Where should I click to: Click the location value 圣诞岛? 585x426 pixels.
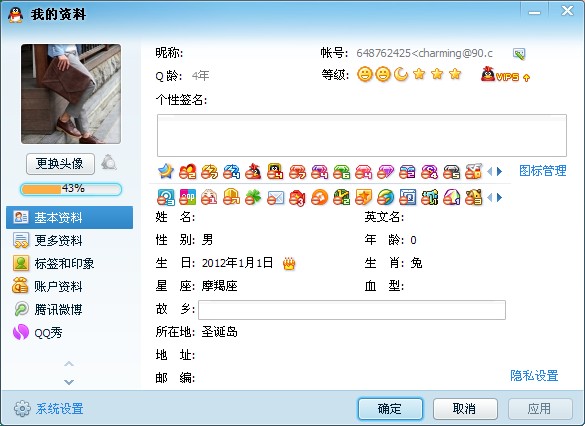(x=219, y=332)
